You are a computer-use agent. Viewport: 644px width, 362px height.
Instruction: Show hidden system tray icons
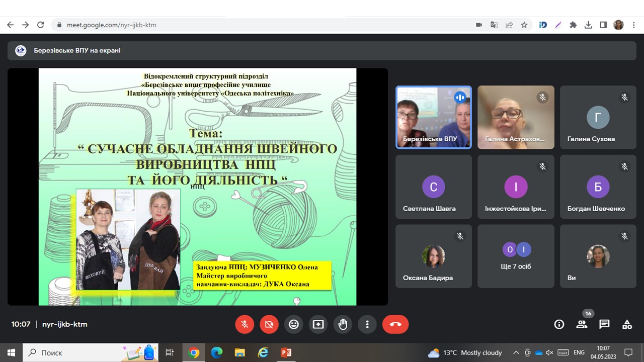click(x=516, y=352)
